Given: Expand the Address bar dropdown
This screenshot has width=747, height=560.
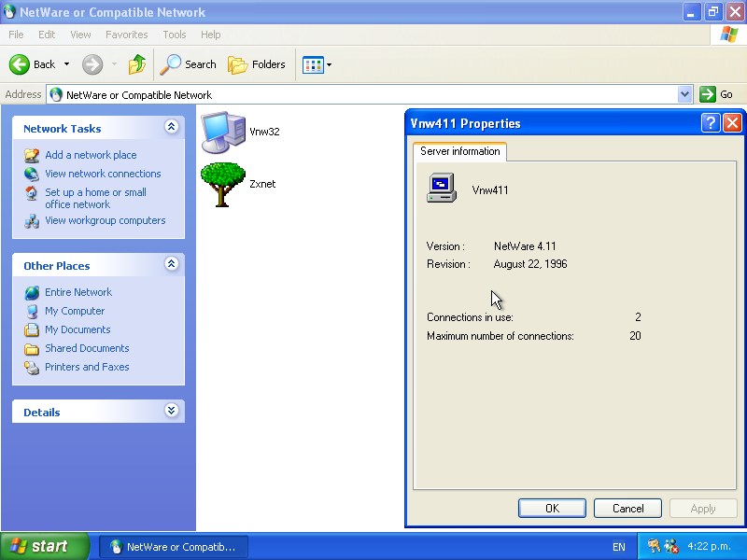Looking at the screenshot, I should 684,94.
